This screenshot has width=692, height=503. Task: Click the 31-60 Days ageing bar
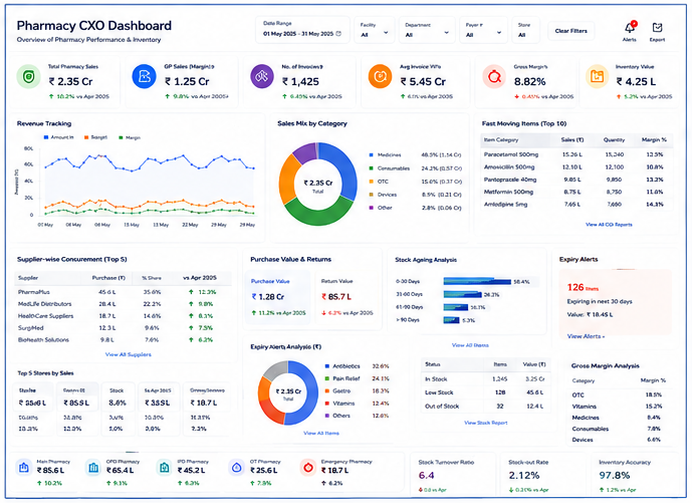pyautogui.click(x=463, y=294)
